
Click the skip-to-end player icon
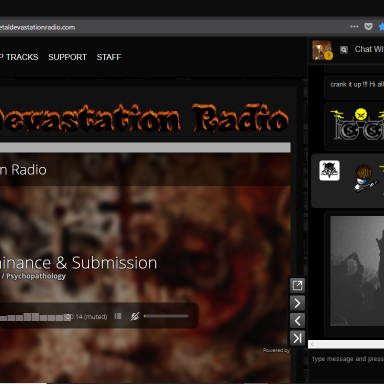297,338
